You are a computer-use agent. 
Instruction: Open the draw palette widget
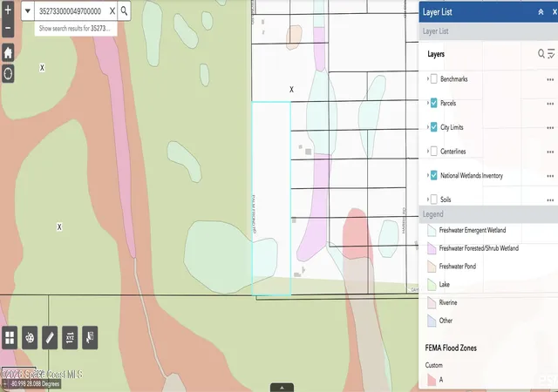click(x=30, y=337)
